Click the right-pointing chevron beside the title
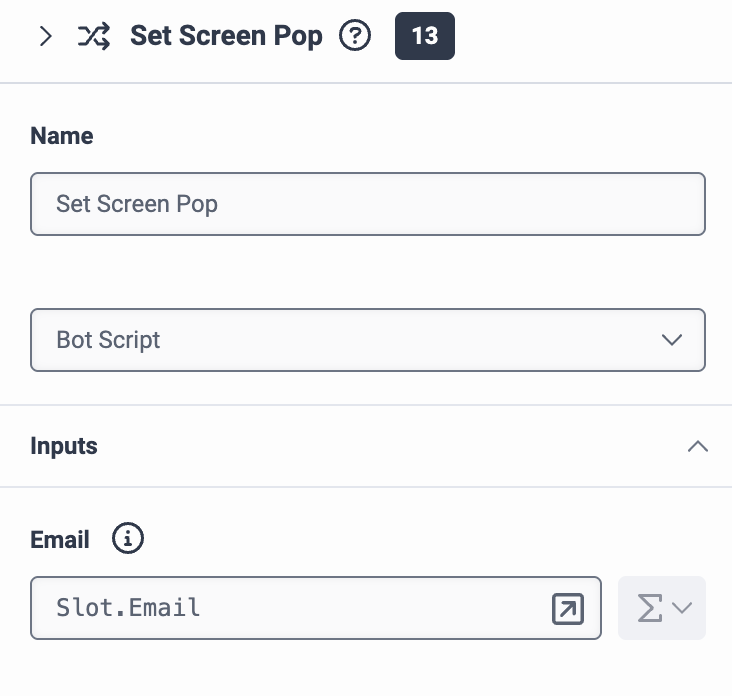The height and width of the screenshot is (696, 732). click(46, 36)
